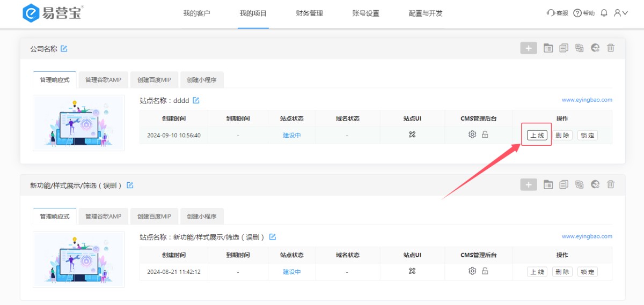The height and width of the screenshot is (305, 644).
Task: Switch to 管理谷歌AMP tab in first panel
Action: point(103,80)
